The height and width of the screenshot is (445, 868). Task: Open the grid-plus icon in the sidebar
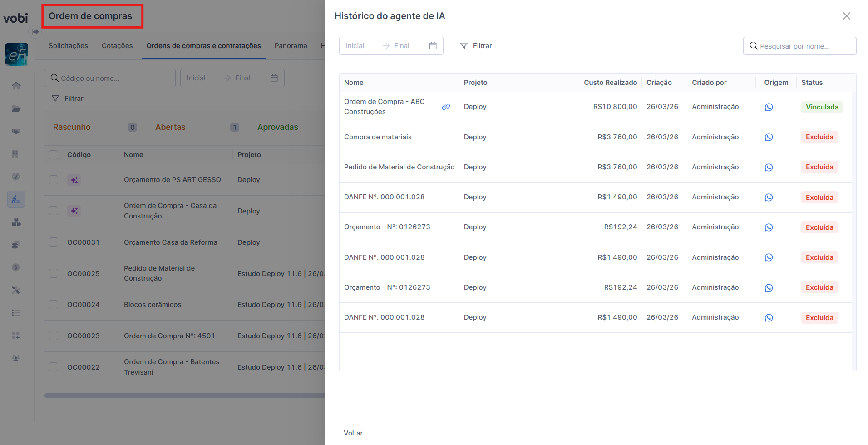point(16,336)
